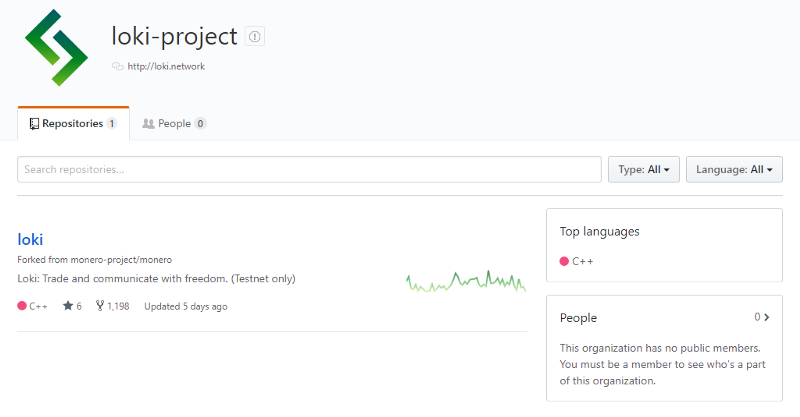
Task: Click the People heading in sidebar
Action: tap(578, 318)
